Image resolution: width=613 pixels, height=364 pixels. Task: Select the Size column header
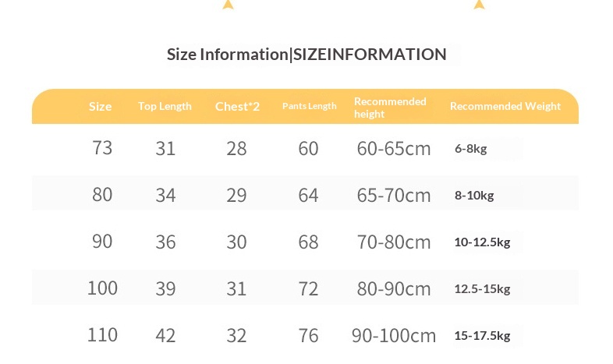point(101,107)
